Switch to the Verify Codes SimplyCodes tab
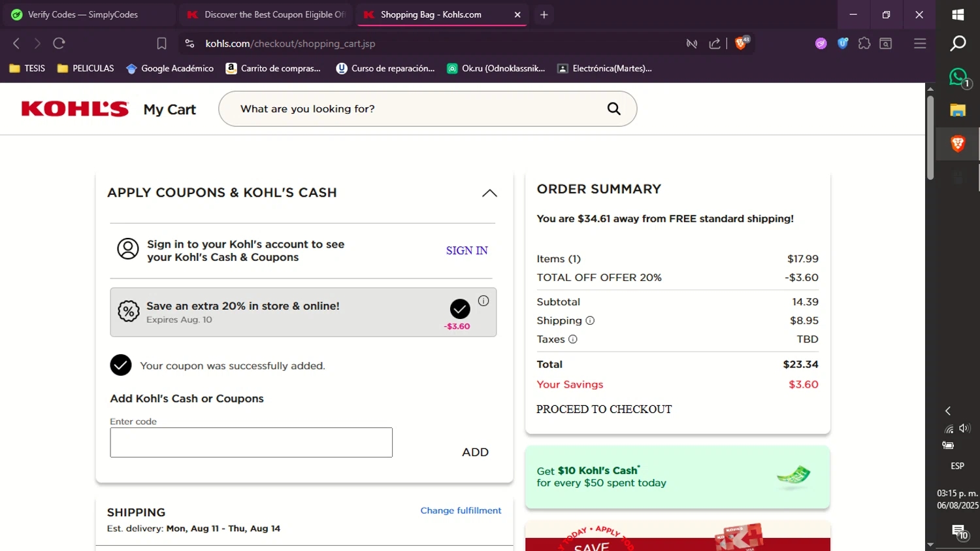 (82, 14)
